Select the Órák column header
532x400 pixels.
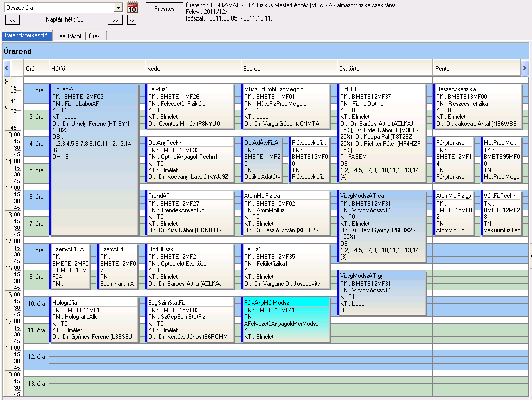(36, 69)
